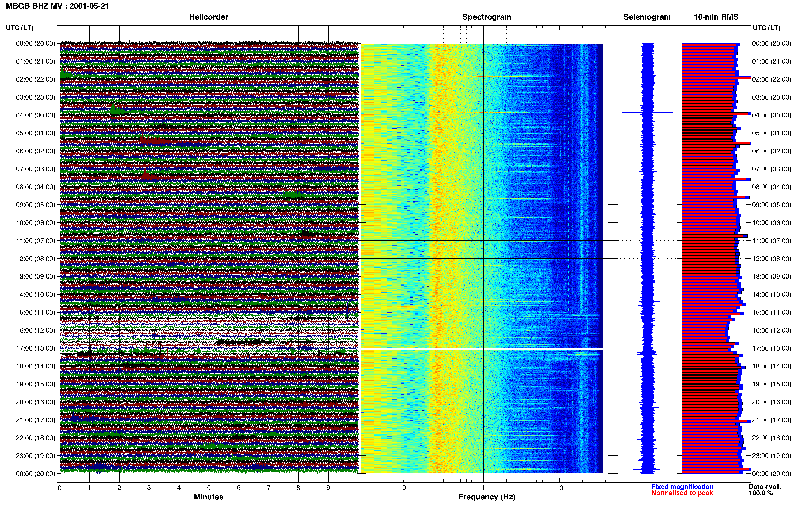
Task: Click the left '05:00 (01:00)' time label
Action: [36, 133]
